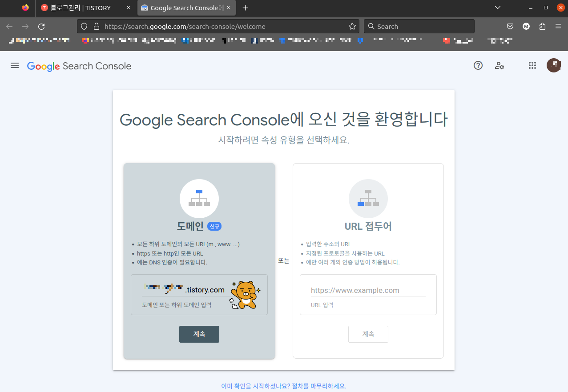Screen dimensions: 568x392
Task: Click the welcome 환영합니다 headline
Action: [284, 120]
